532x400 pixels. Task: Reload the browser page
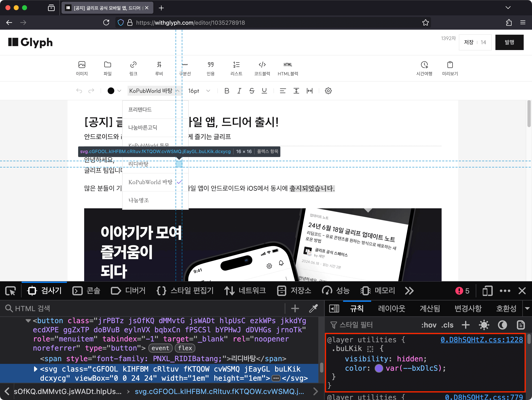[106, 23]
